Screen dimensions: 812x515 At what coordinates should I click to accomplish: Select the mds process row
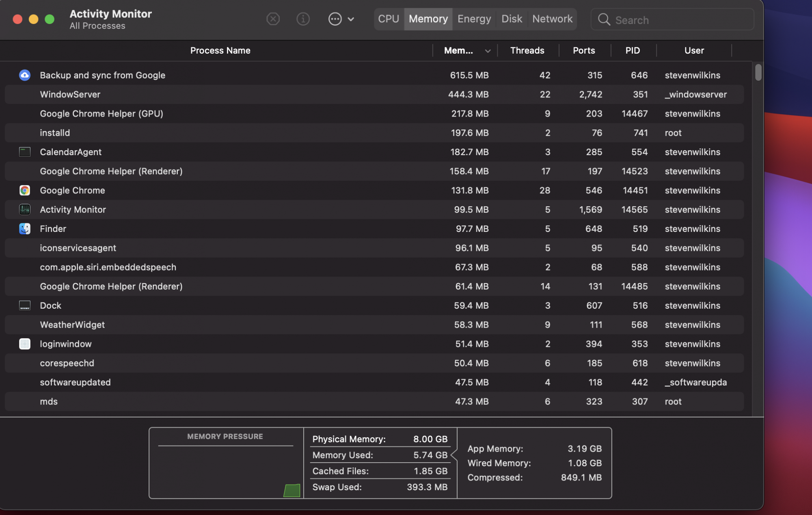pos(374,401)
